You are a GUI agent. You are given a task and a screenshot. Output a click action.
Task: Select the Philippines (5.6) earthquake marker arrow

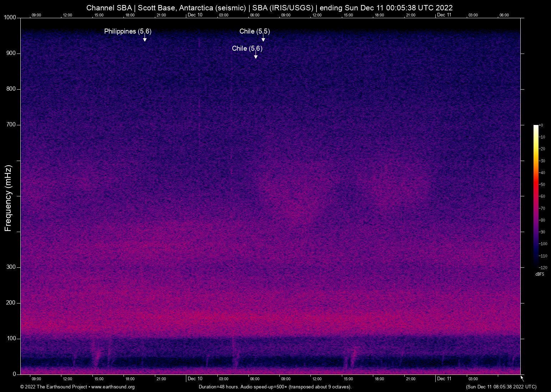pos(144,37)
